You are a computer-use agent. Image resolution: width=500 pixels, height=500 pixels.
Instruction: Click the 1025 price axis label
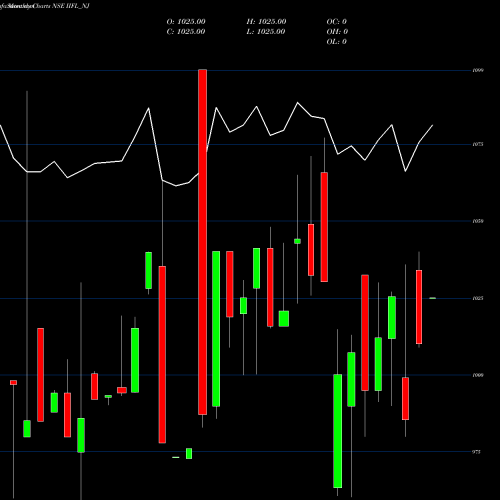[x=478, y=298]
